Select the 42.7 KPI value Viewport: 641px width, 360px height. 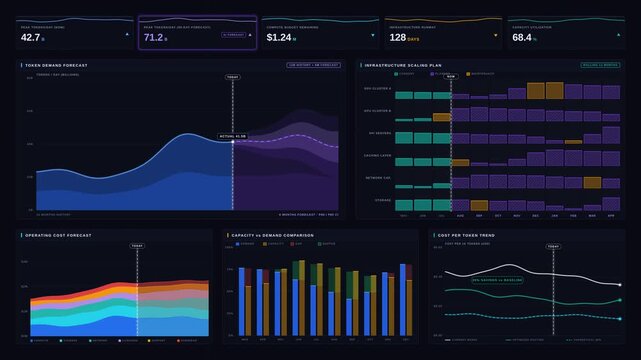tap(30, 38)
